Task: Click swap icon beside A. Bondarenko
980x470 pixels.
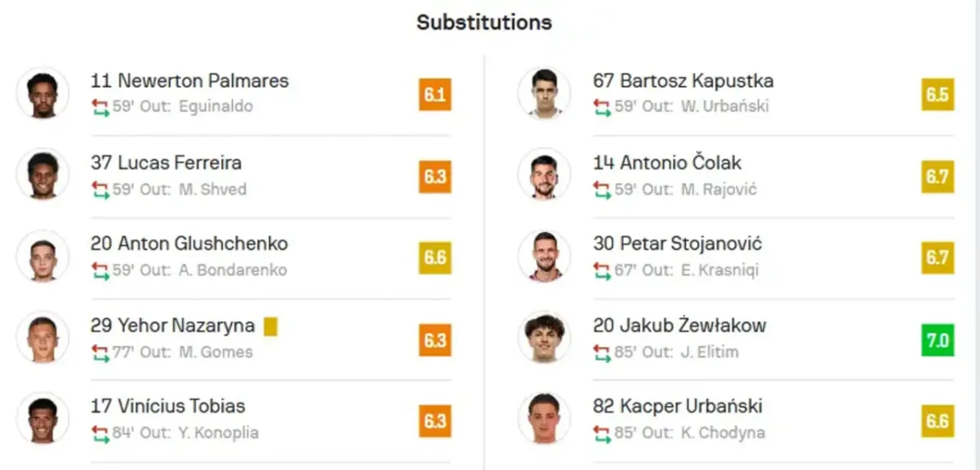Action: pos(100,271)
